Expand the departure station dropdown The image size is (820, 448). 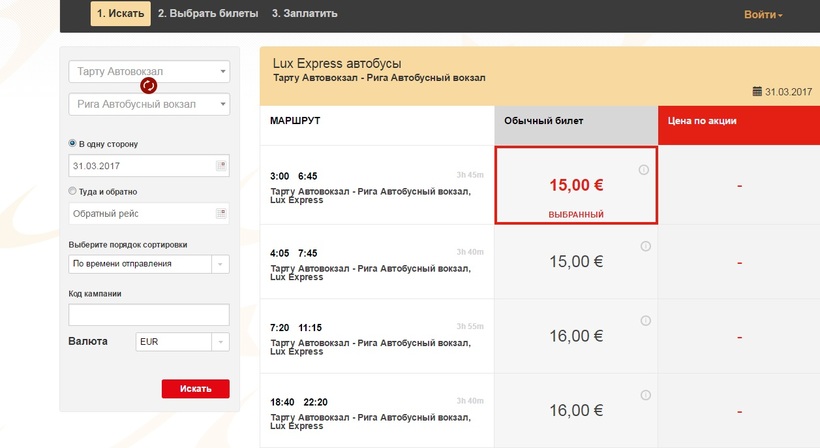(x=223, y=72)
